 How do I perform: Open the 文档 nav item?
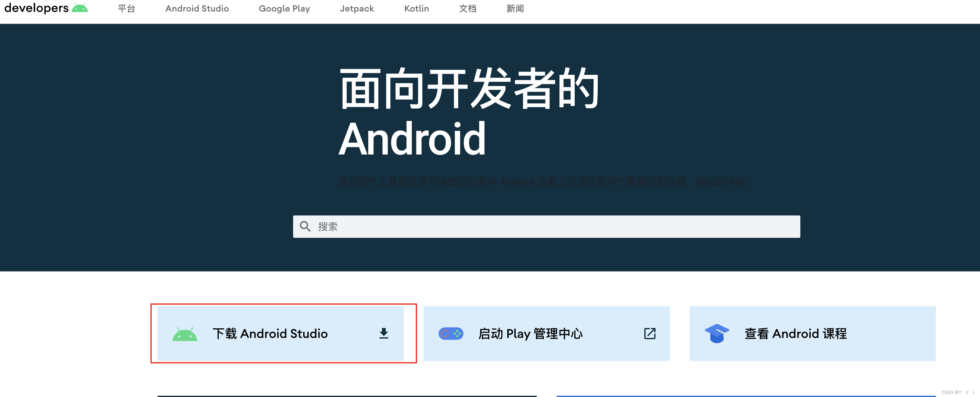click(x=467, y=8)
